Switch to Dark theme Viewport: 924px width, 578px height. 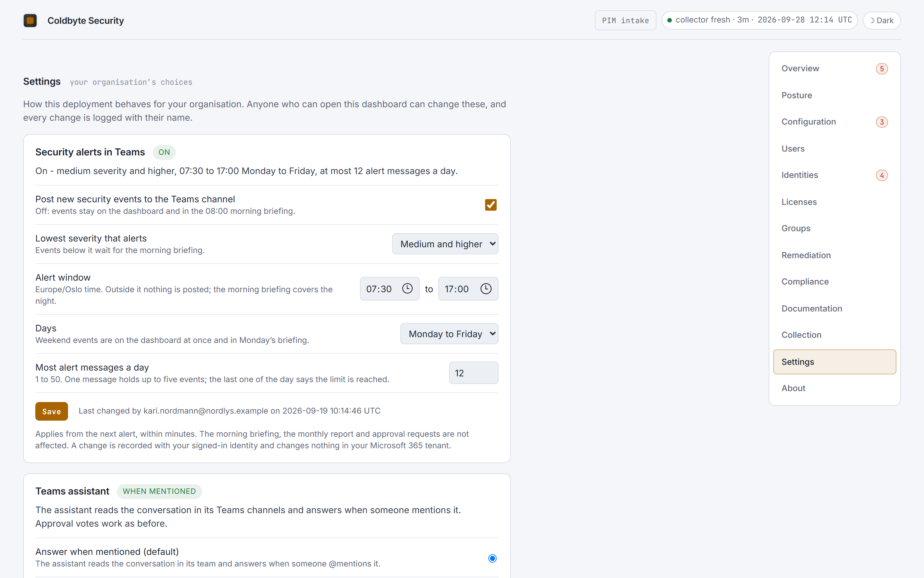tap(882, 21)
